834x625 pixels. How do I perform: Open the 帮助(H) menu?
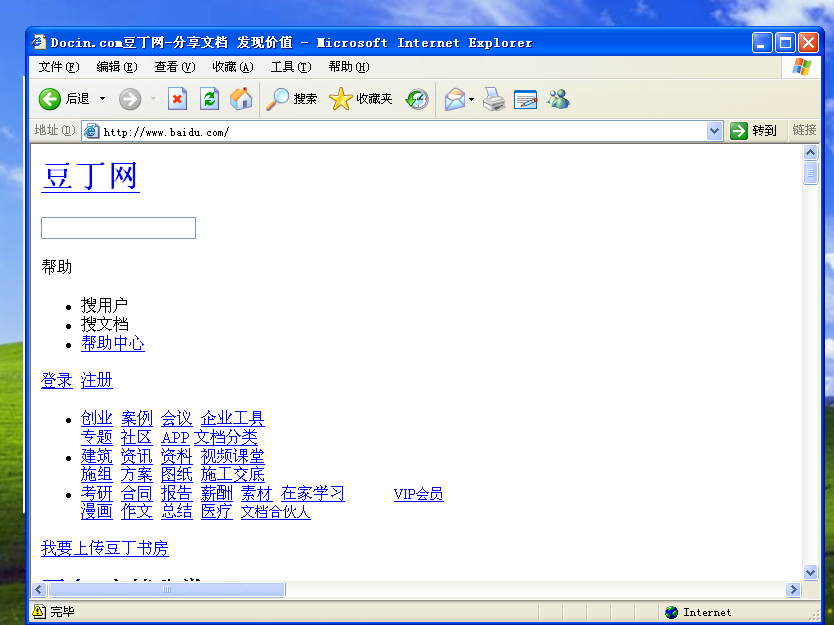[348, 67]
